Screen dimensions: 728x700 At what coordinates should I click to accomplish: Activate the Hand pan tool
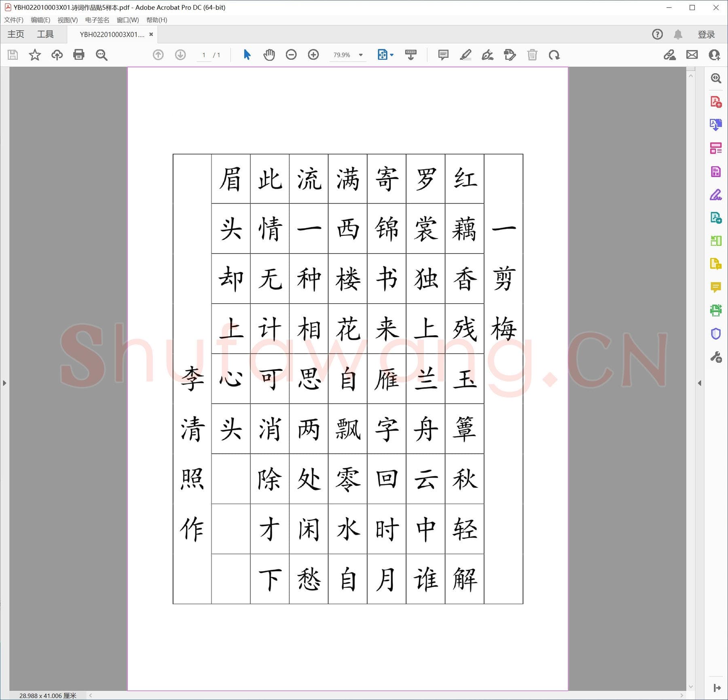(x=269, y=55)
